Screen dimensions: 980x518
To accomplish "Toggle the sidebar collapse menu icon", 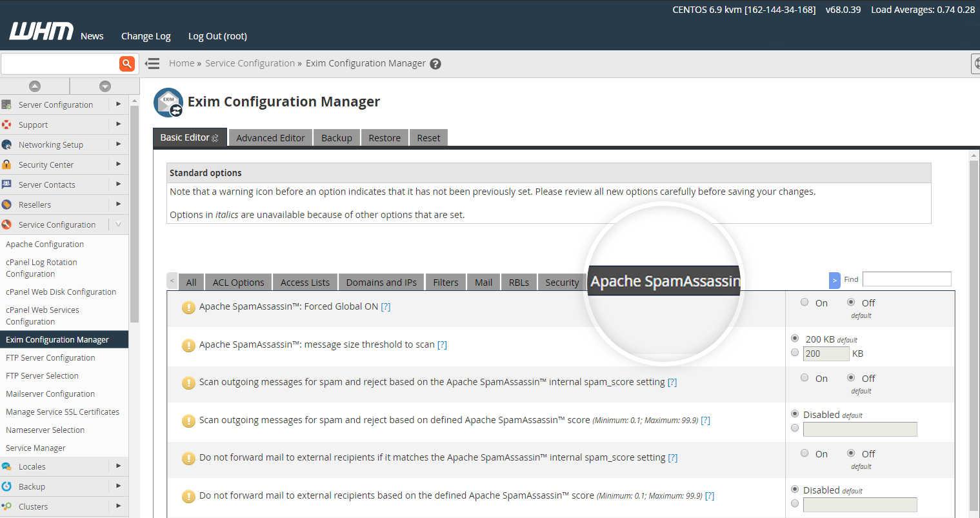I will 152,63.
